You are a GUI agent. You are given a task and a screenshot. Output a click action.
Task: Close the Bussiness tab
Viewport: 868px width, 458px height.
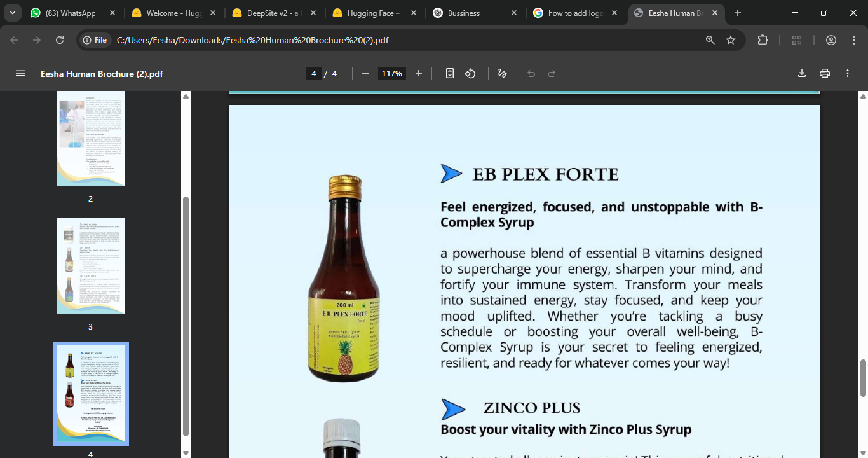pyautogui.click(x=513, y=13)
